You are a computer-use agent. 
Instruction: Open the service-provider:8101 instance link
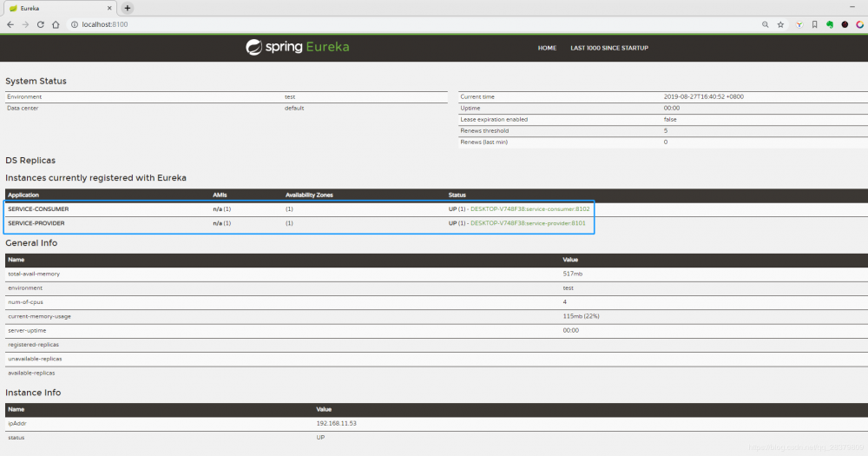[x=528, y=223]
